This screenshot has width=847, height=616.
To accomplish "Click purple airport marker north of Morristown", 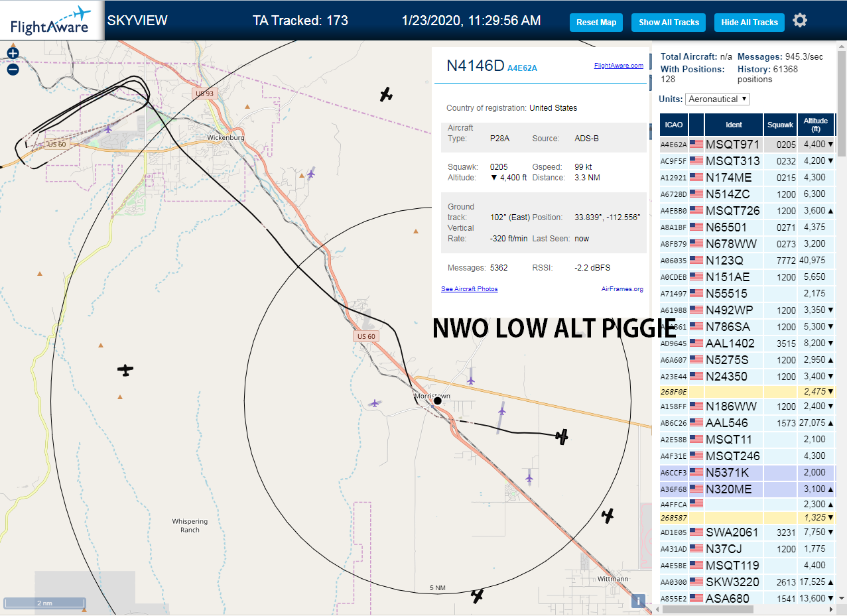I will pos(470,381).
